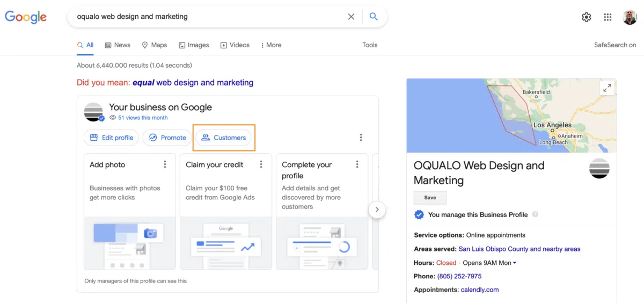Open Google settings gear icon
The height and width of the screenshot is (303, 644).
(586, 17)
